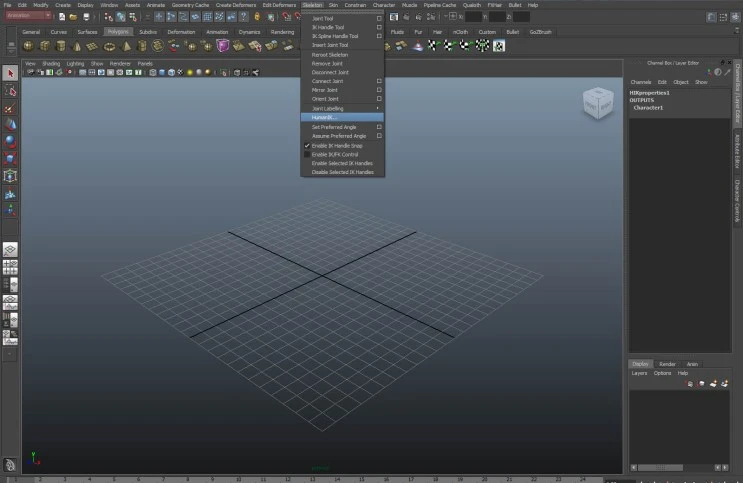This screenshot has width=743, height=483.
Task: Open the Joint Tool options box
Action: pyautogui.click(x=379, y=18)
